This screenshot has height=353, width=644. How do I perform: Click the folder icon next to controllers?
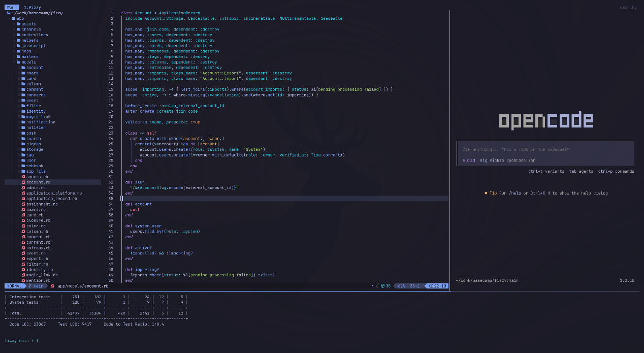click(x=18, y=35)
